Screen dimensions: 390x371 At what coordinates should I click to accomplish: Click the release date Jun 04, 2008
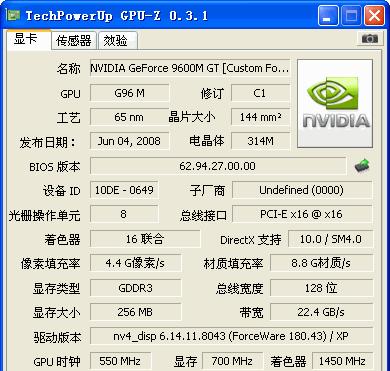[129, 141]
